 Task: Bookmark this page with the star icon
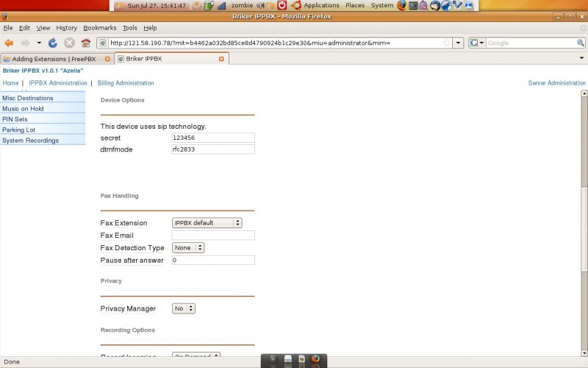click(x=447, y=43)
